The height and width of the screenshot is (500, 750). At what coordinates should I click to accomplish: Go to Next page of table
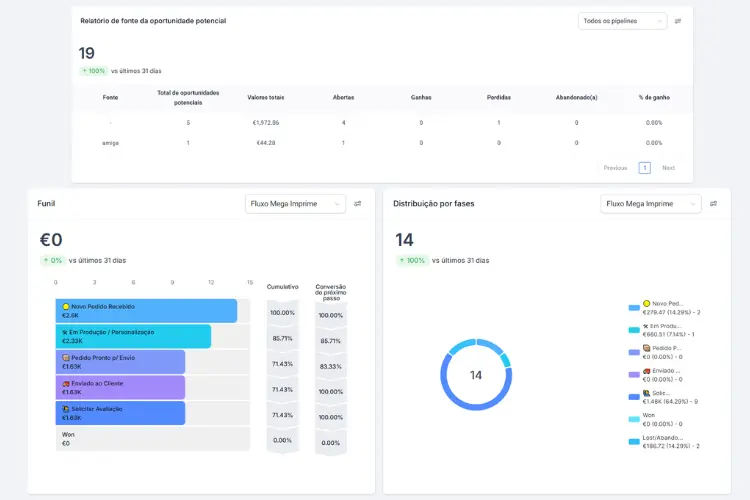(668, 168)
